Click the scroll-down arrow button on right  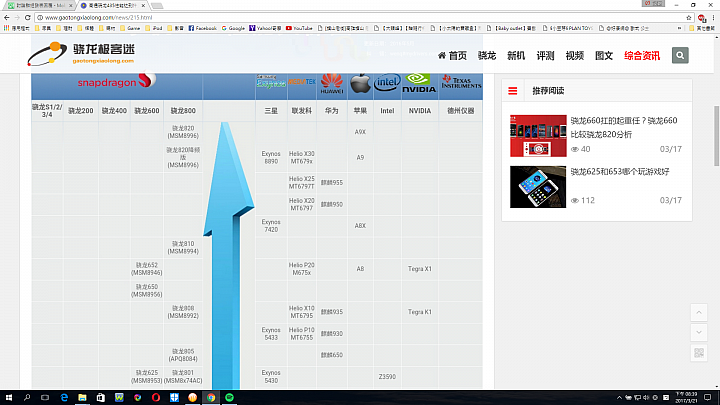(x=699, y=332)
